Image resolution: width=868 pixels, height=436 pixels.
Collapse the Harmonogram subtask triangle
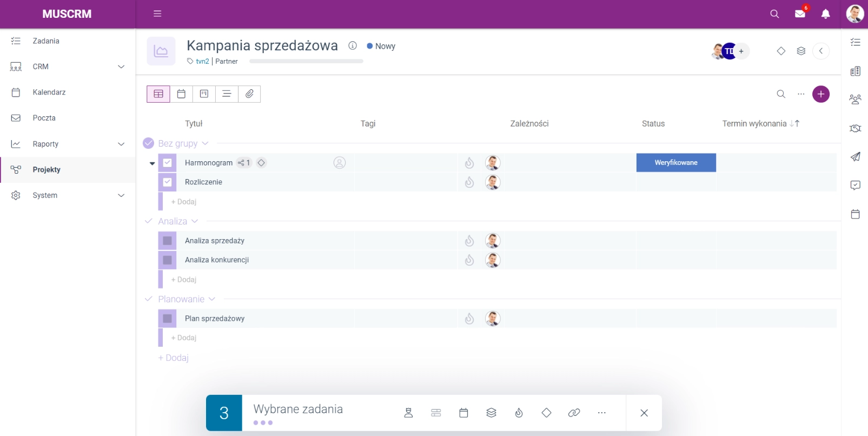coord(152,163)
